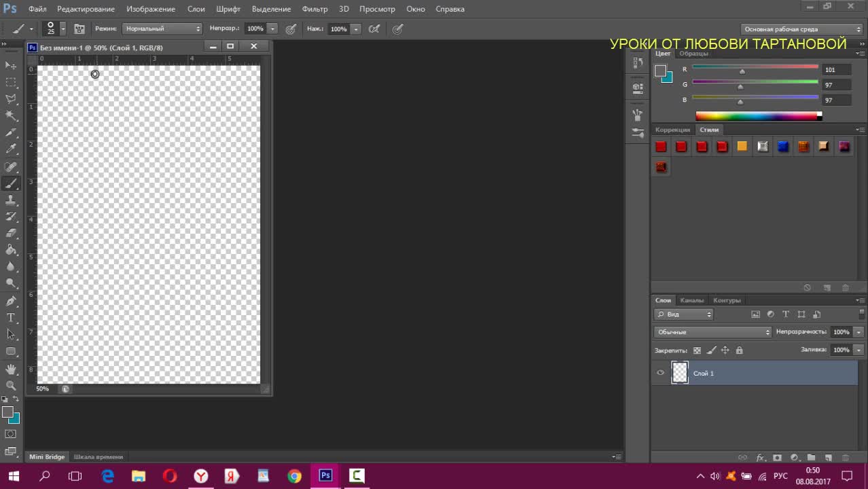Screen dimensions: 868x489
Task: Switch to the Контуры tab
Action: click(727, 300)
